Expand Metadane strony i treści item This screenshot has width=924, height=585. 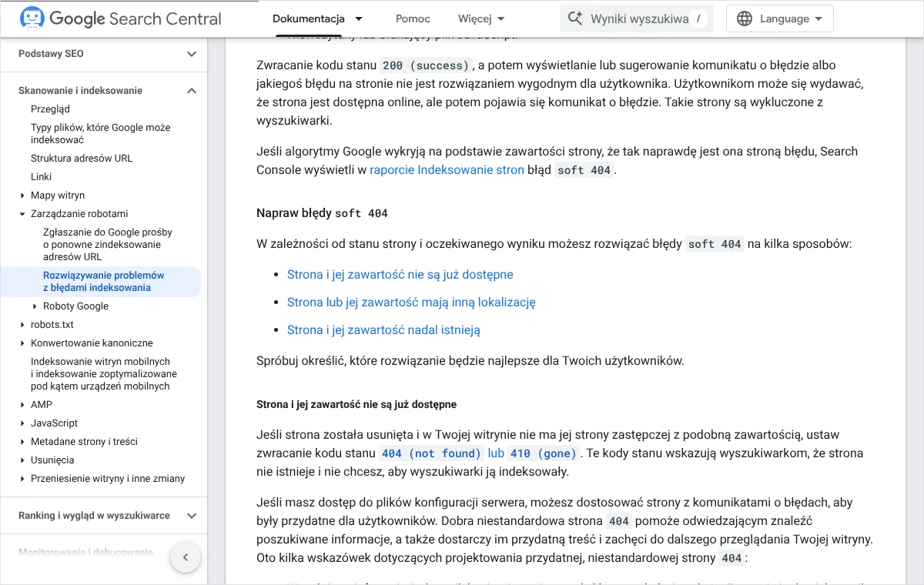pyautogui.click(x=22, y=442)
